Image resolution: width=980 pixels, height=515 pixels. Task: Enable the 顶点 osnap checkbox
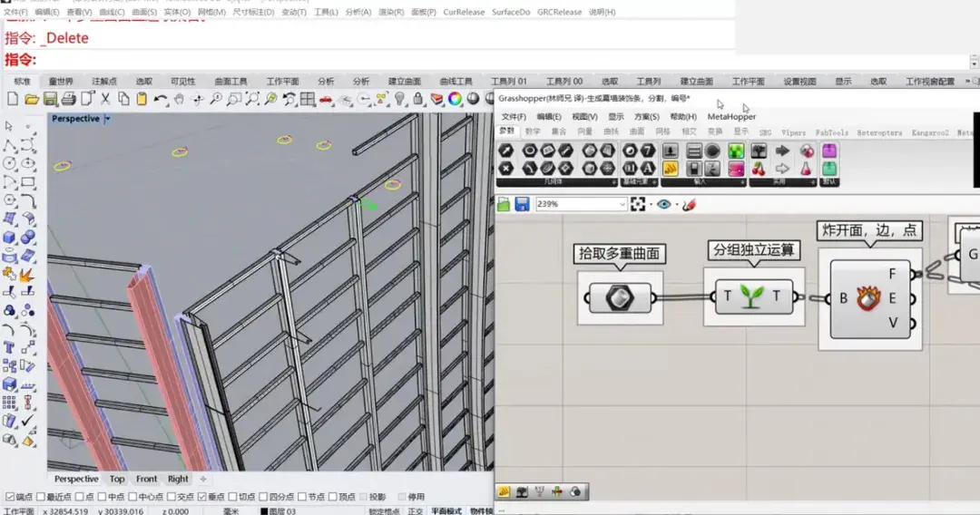click(332, 497)
